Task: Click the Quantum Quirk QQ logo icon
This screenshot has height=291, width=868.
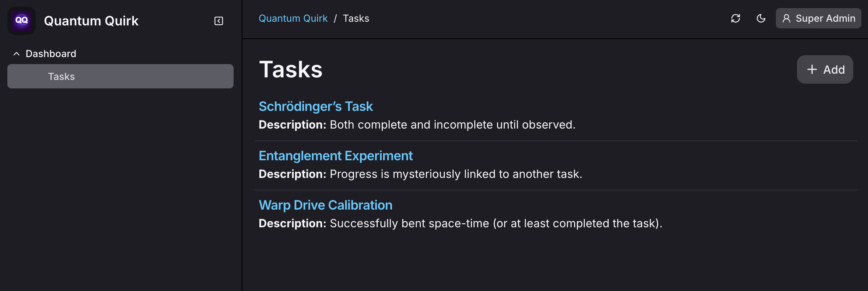Action: tap(22, 21)
